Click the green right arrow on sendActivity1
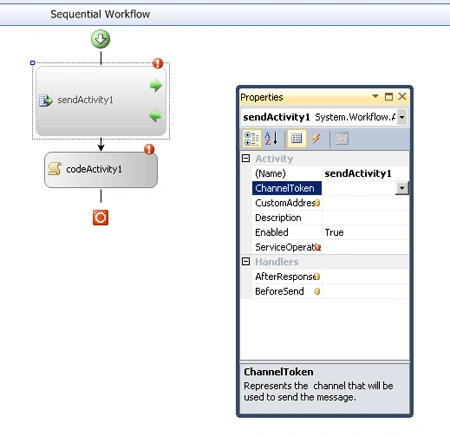 156,85
